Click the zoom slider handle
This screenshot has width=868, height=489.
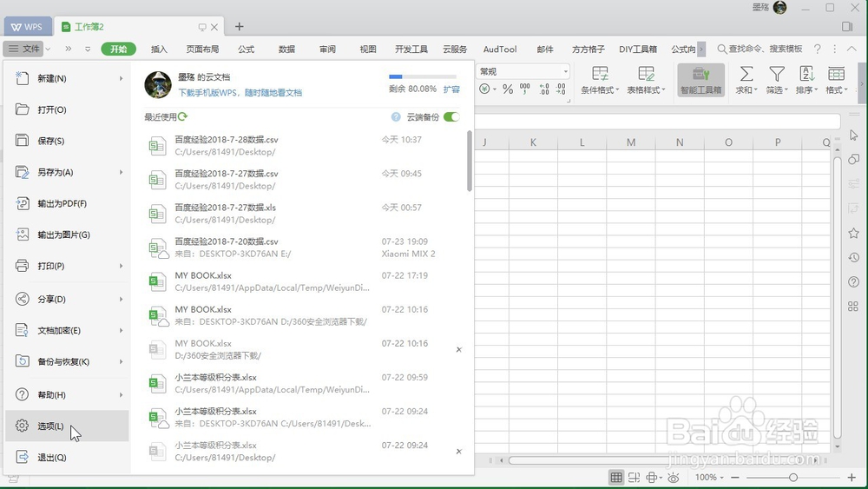click(792, 478)
